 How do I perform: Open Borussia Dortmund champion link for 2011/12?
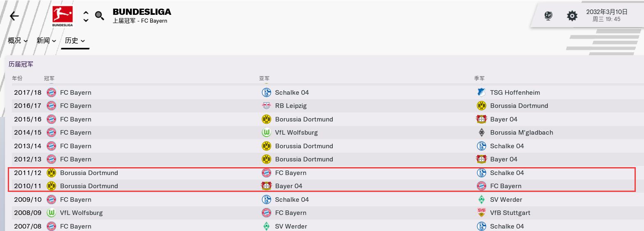(89, 173)
